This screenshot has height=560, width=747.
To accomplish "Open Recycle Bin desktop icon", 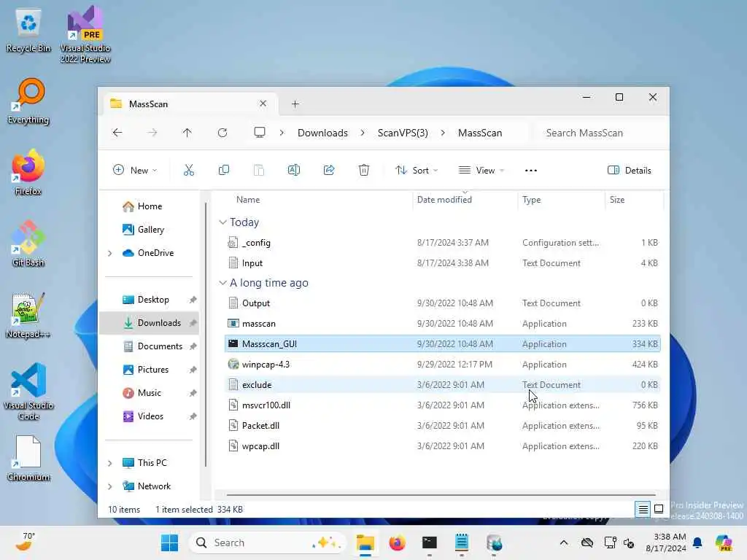I will (28, 31).
